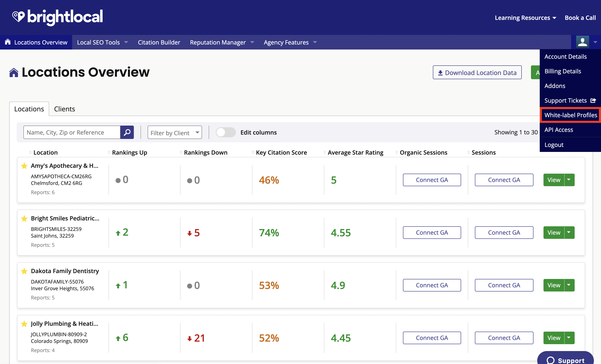Switch to the Clients tab

pos(64,109)
